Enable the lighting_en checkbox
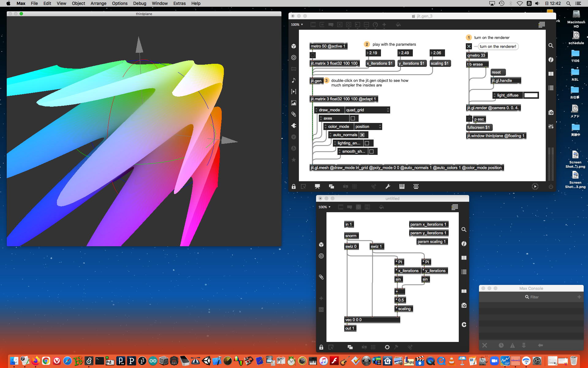 click(x=367, y=143)
